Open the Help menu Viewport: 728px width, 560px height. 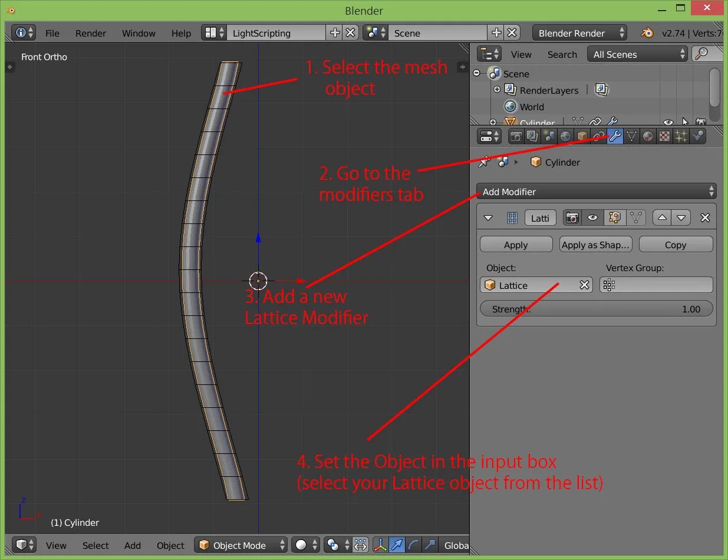[x=181, y=33]
